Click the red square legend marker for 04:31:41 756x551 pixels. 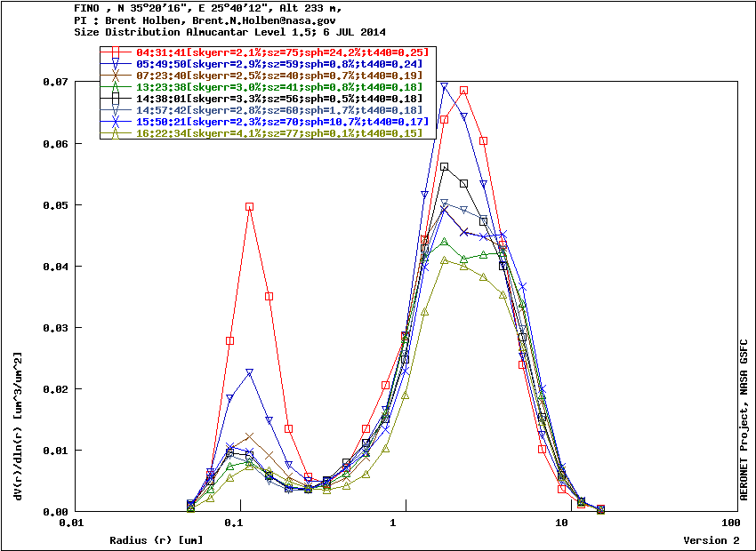(116, 52)
